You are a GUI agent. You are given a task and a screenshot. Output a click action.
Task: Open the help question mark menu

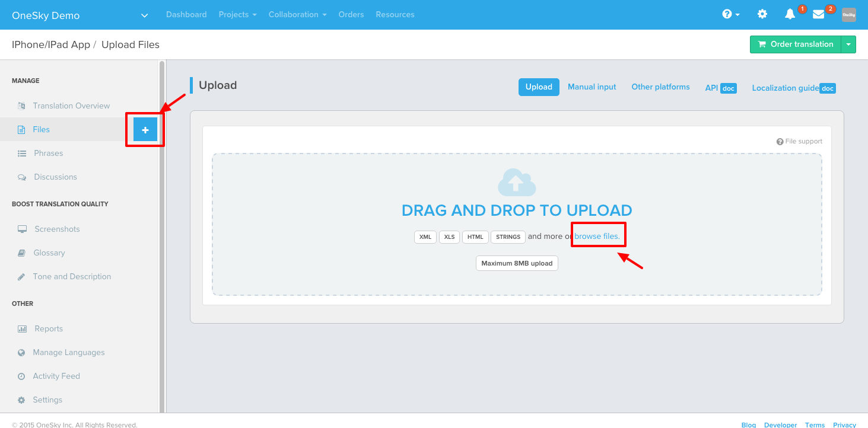tap(730, 14)
